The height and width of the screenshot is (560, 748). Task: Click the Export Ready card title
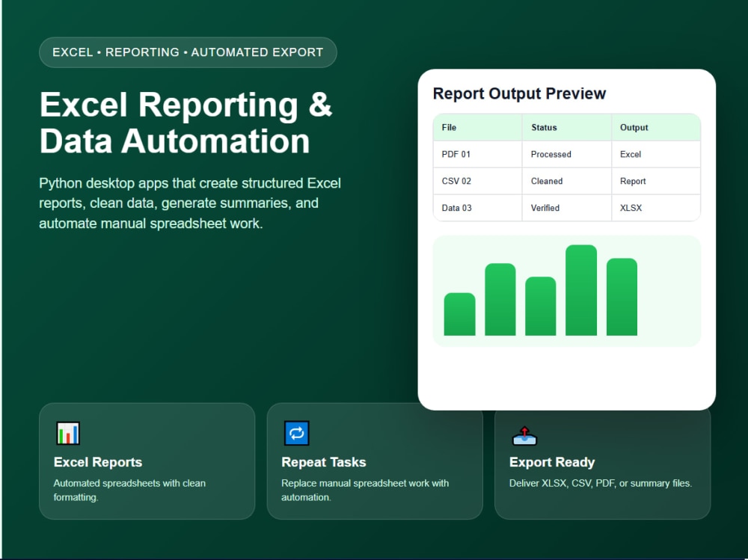(552, 462)
